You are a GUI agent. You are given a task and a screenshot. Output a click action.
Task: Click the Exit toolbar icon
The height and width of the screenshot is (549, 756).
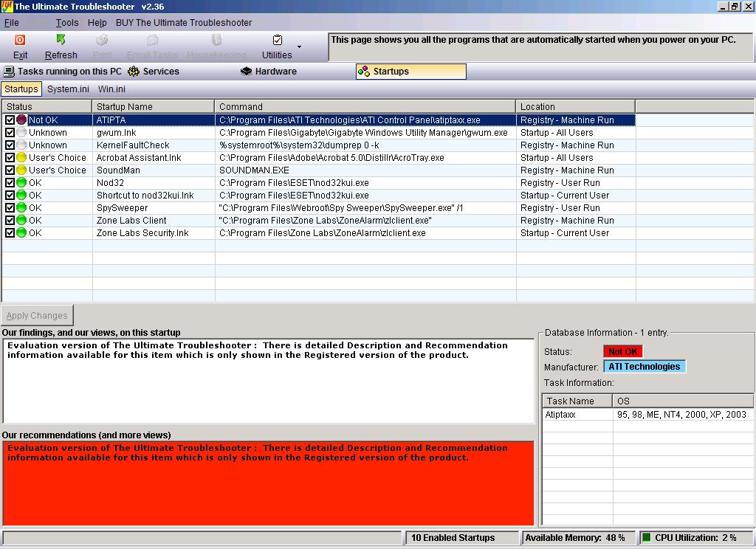(20, 40)
